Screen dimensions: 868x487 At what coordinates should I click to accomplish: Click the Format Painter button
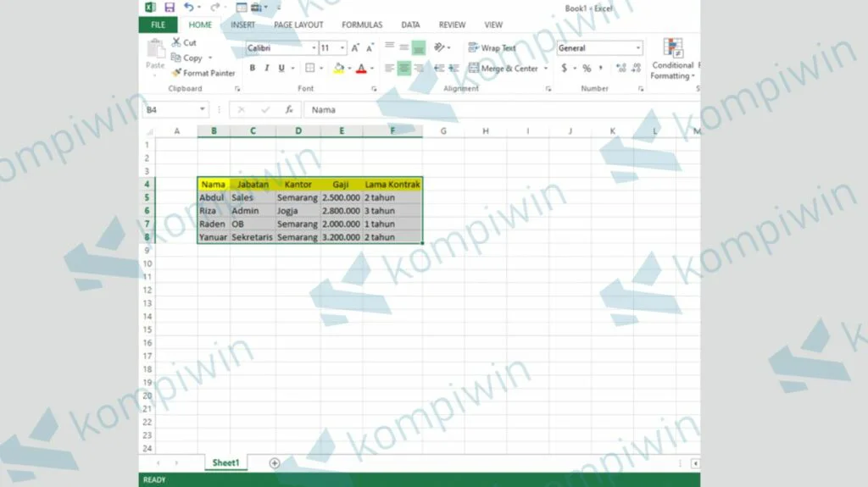pyautogui.click(x=203, y=74)
